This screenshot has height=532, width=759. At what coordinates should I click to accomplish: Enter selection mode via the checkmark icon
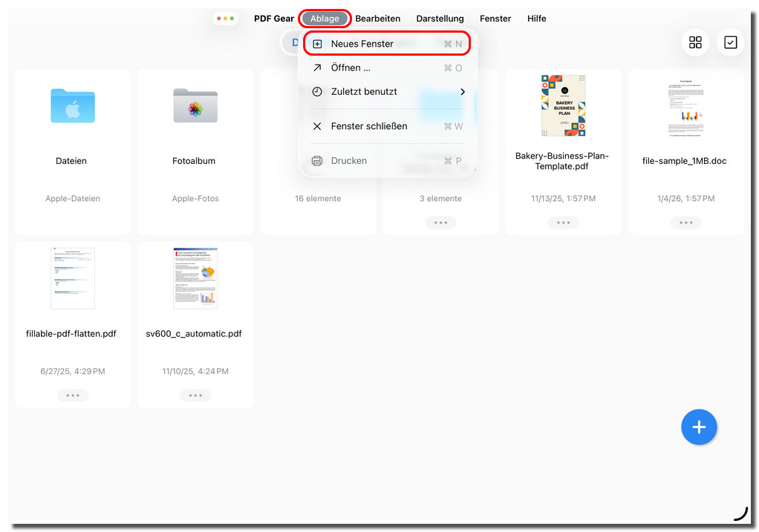tap(731, 42)
